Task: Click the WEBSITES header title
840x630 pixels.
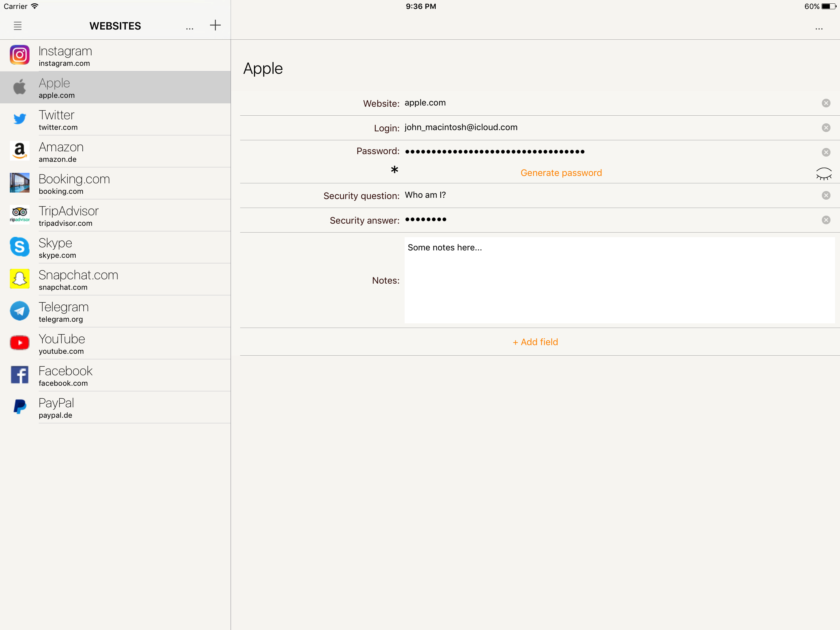Action: coord(115,26)
